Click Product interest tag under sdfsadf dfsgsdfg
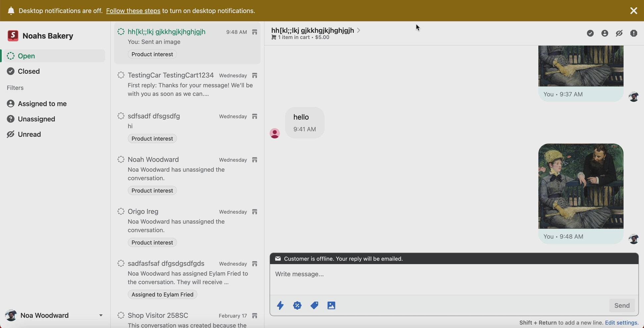 point(152,139)
